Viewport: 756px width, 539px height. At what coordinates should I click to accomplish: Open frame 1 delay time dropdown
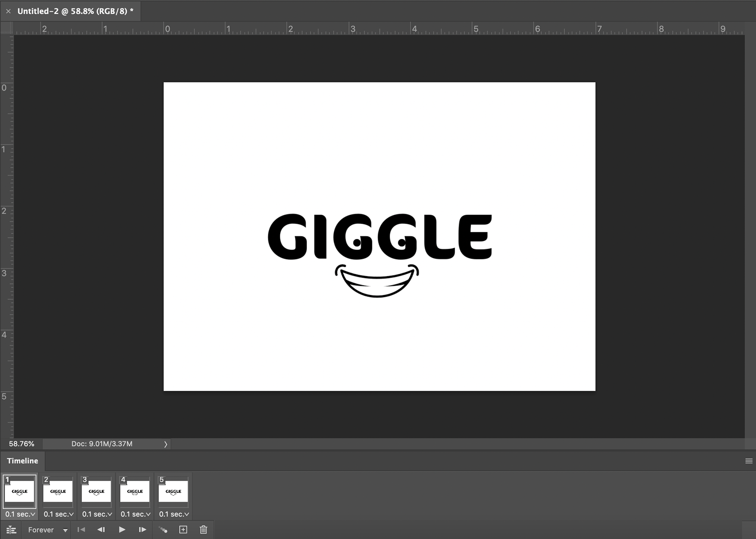pos(20,514)
